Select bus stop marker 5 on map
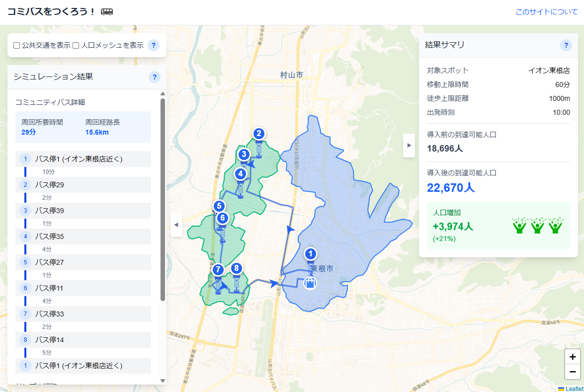This screenshot has height=392, width=584. pyautogui.click(x=219, y=206)
